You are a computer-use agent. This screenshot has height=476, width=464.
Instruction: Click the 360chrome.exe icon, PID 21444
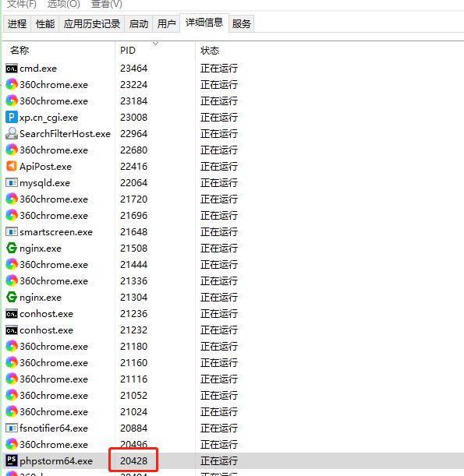click(12, 264)
